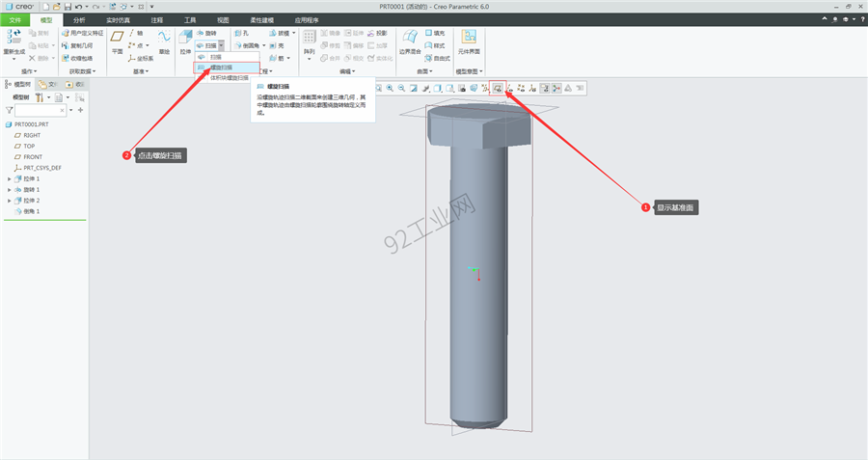The image size is (868, 460).
Task: Click the zoom out magnifier icon
Action: (x=401, y=88)
